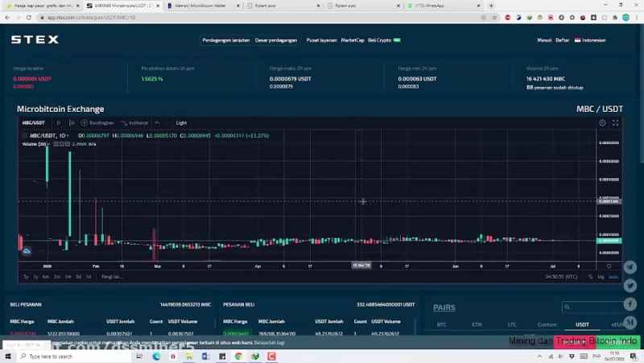This screenshot has width=644, height=363.
Task: Click the browser address bar
Action: [x=263, y=17]
